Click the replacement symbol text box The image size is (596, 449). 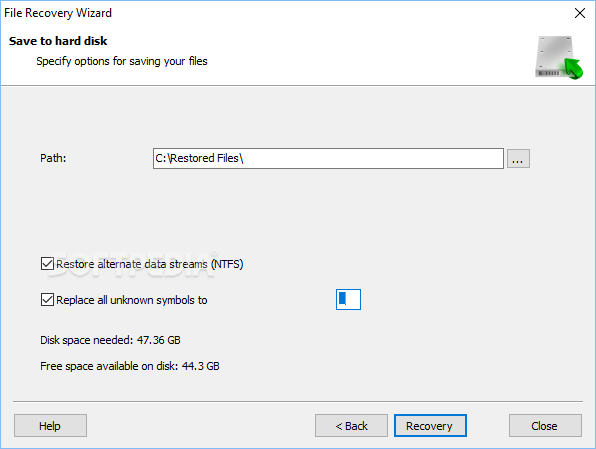348,300
